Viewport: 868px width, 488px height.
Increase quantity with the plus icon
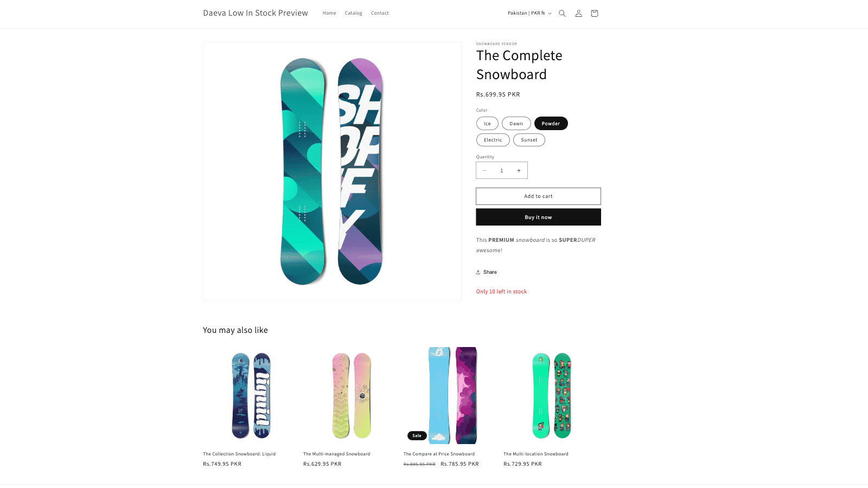tap(519, 171)
